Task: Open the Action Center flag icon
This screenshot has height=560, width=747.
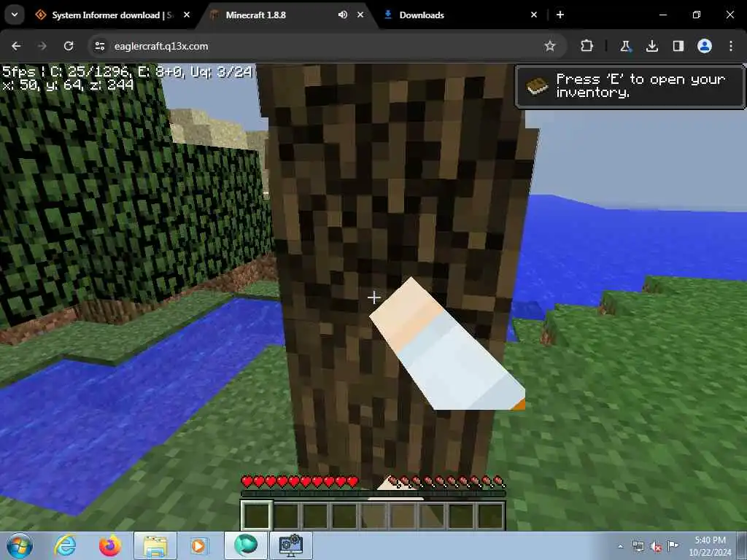Action: coord(673,545)
